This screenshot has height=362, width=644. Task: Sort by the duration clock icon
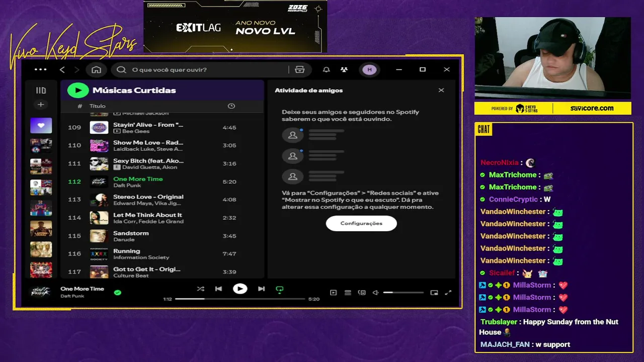(231, 106)
